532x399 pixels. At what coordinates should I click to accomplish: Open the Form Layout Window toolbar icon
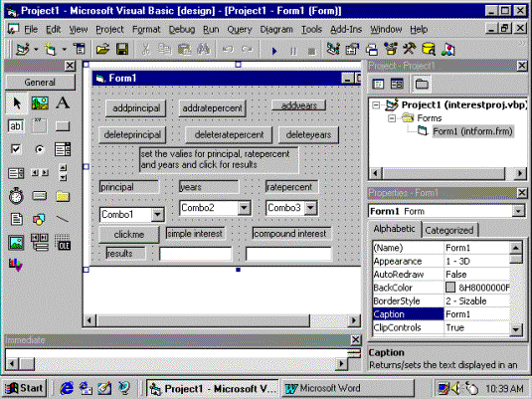click(372, 50)
